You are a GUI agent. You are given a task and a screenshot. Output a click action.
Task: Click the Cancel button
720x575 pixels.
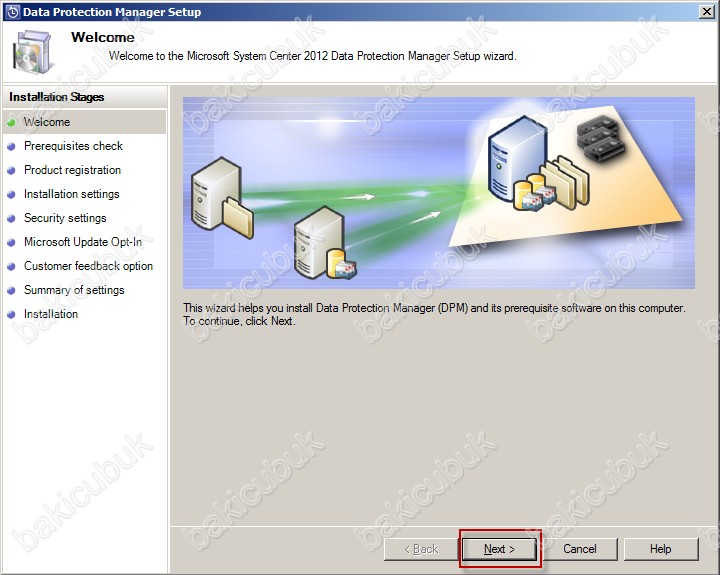(579, 548)
